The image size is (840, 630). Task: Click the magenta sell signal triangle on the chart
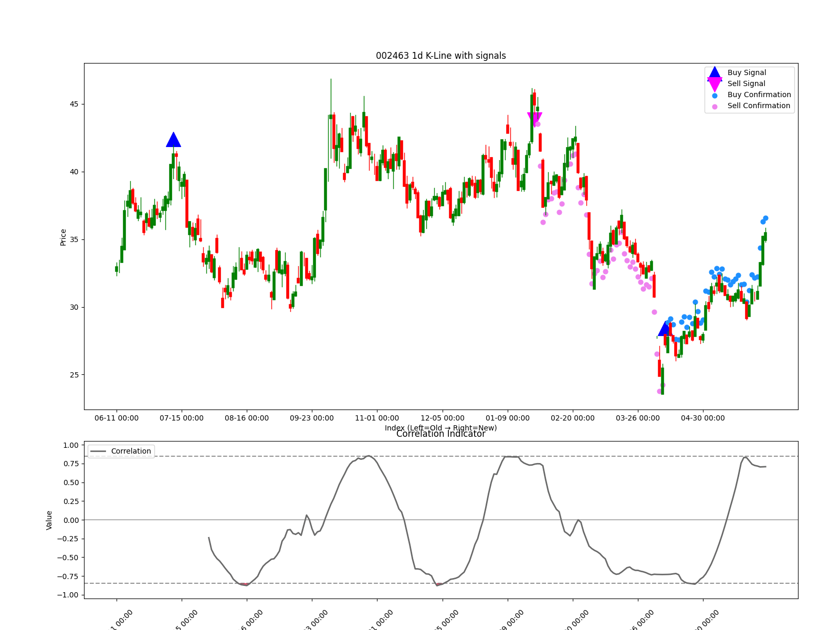(x=534, y=119)
